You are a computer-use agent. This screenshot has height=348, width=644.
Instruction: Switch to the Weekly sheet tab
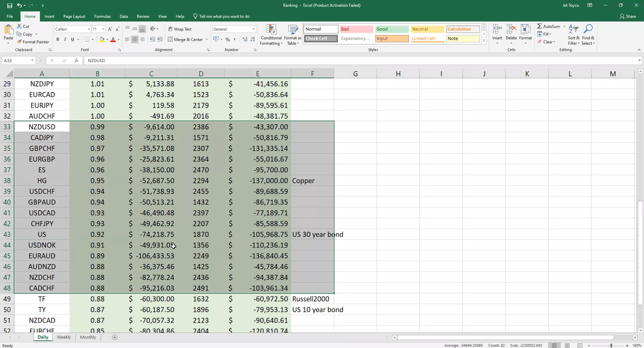click(64, 337)
